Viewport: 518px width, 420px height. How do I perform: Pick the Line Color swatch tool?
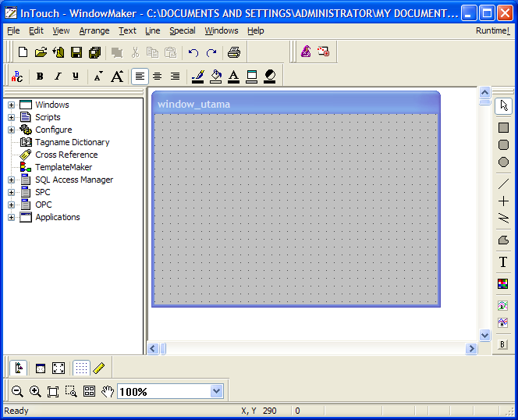[x=198, y=77]
